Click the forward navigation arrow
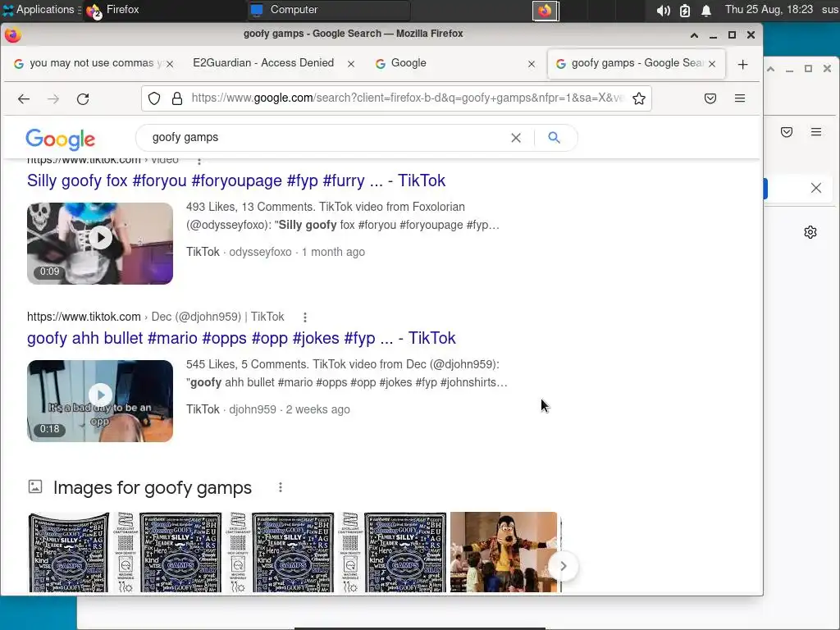The image size is (840, 630). [53, 98]
